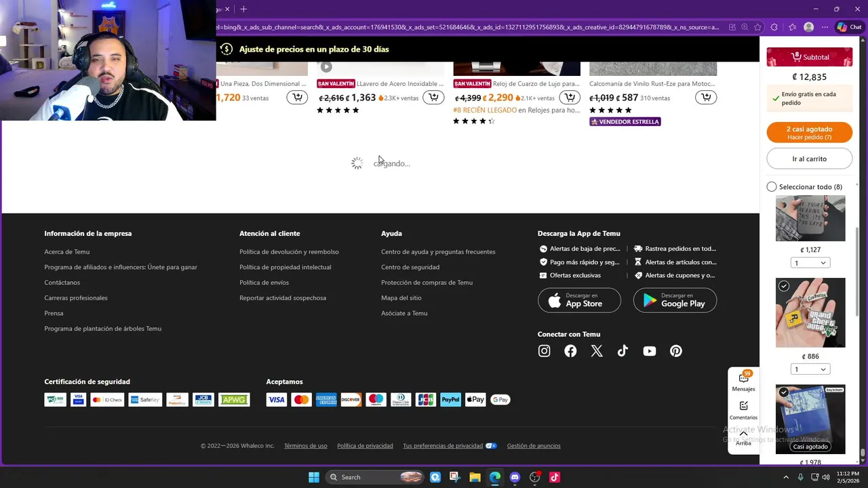Open Temu's YouTube channel
Image resolution: width=868 pixels, height=488 pixels.
pos(650,351)
